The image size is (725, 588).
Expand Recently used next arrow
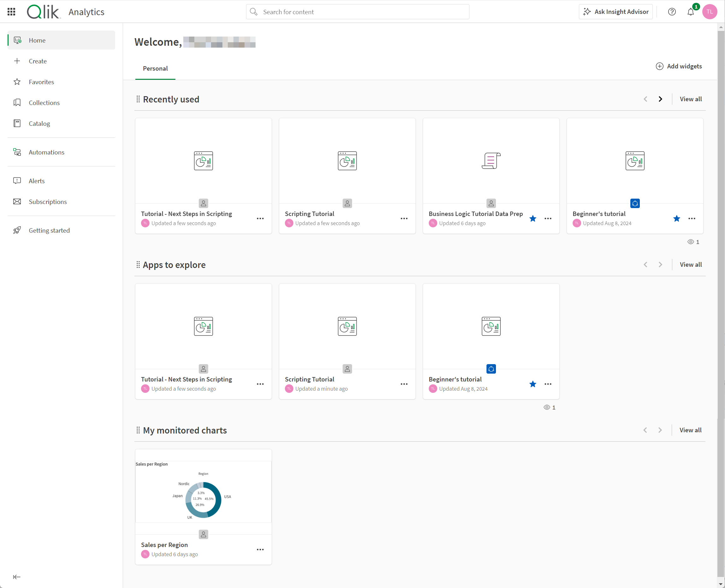pyautogui.click(x=660, y=99)
